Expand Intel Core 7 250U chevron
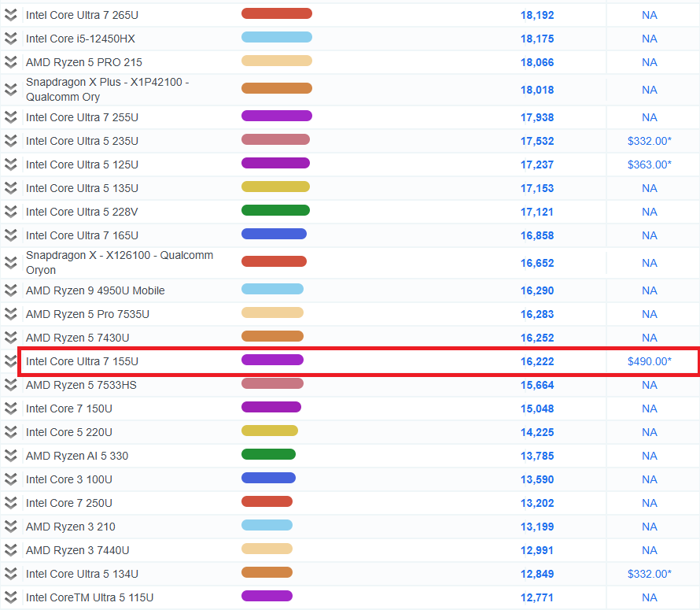 point(11,503)
